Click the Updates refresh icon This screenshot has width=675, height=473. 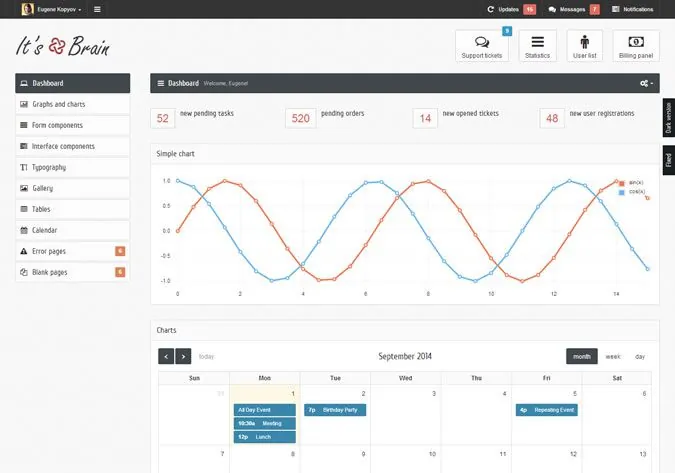(490, 9)
